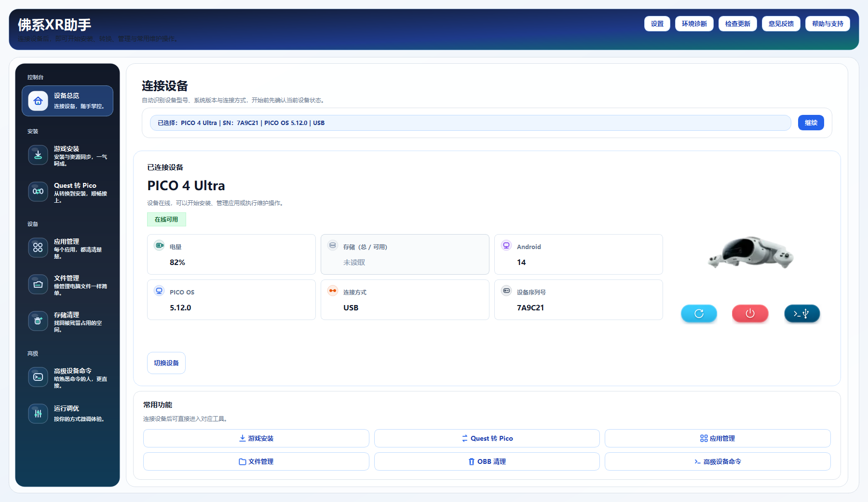This screenshot has height=502, width=868.
Task: Click the Android version 14 value
Action: tap(521, 262)
